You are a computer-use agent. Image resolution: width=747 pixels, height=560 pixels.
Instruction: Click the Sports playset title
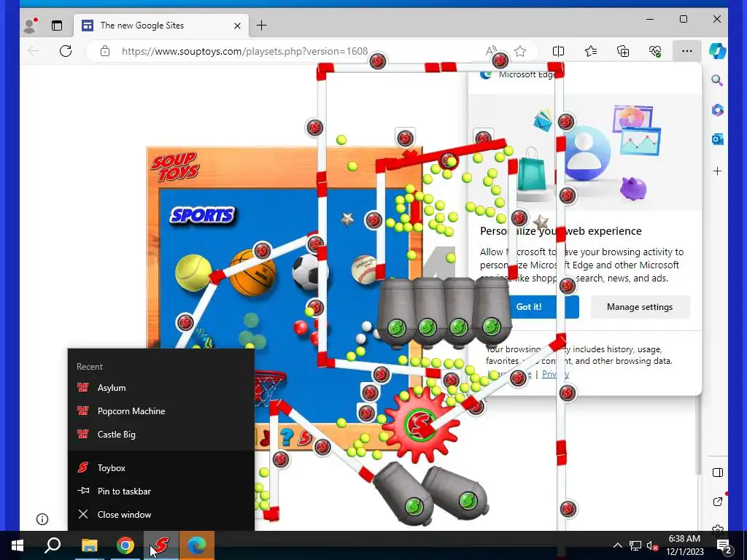(x=203, y=215)
